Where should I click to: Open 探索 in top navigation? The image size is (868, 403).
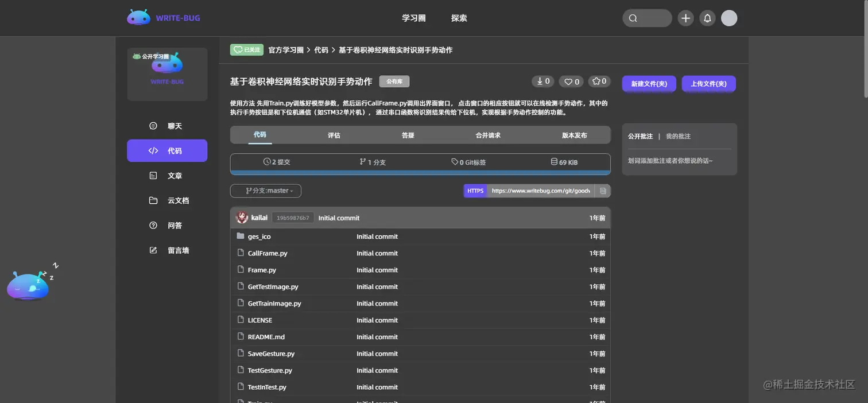click(459, 18)
